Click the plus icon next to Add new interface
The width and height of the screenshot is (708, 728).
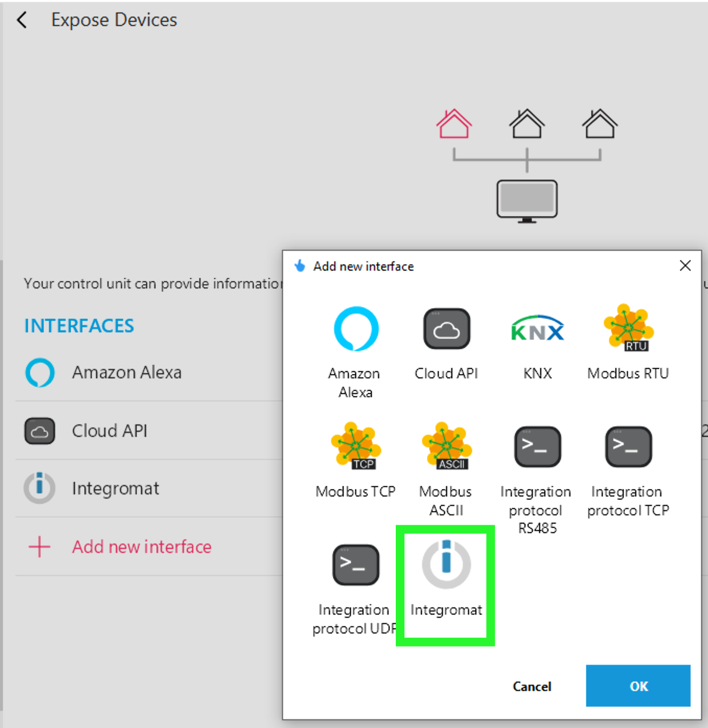pos(39,547)
